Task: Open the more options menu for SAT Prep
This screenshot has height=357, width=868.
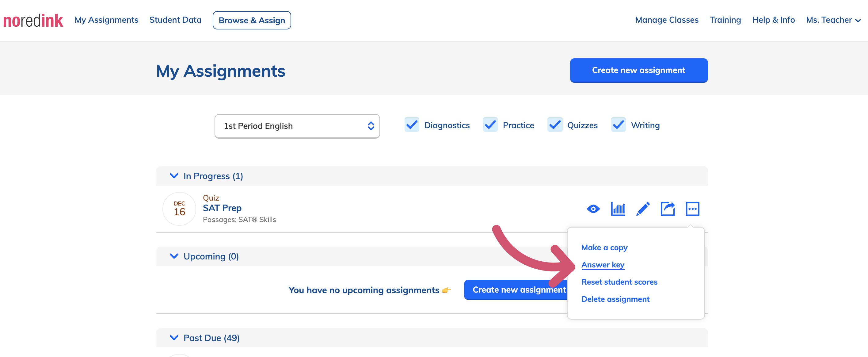Action: [693, 209]
